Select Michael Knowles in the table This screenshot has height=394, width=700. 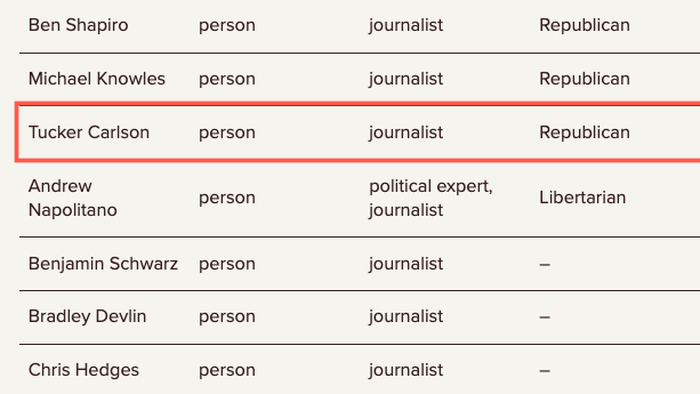click(x=97, y=79)
